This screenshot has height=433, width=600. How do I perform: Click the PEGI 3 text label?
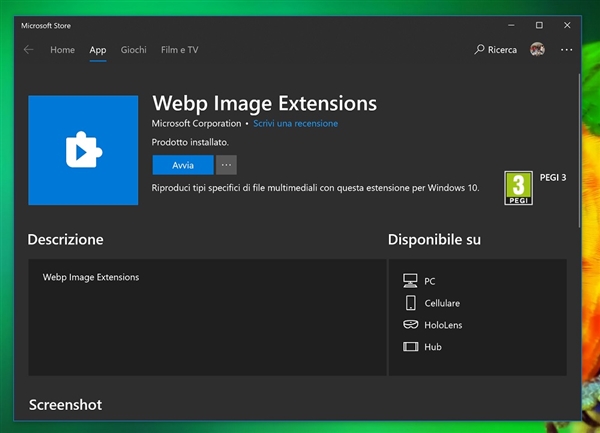553,177
